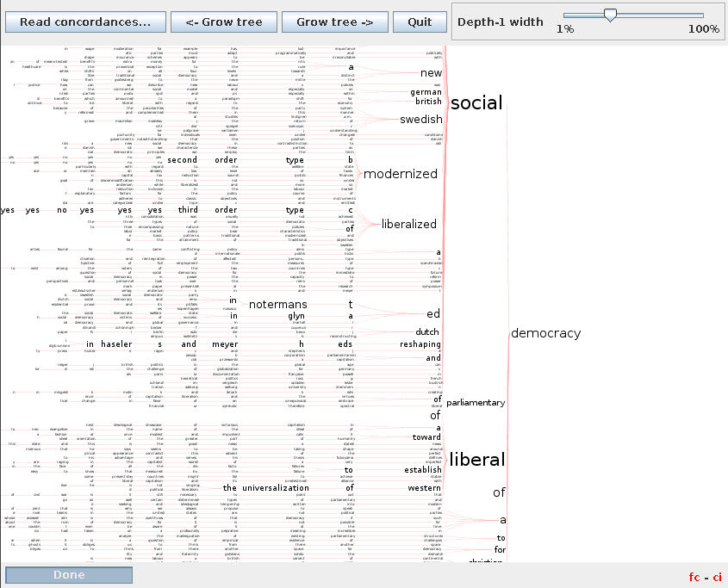Quit the application
Image resolution: width=728 pixels, height=588 pixels.
coord(420,22)
